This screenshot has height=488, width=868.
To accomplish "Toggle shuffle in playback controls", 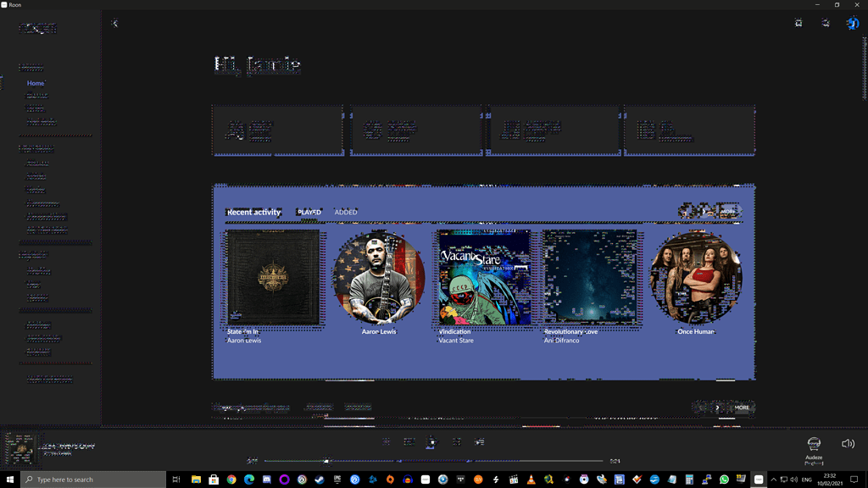I will 386,441.
